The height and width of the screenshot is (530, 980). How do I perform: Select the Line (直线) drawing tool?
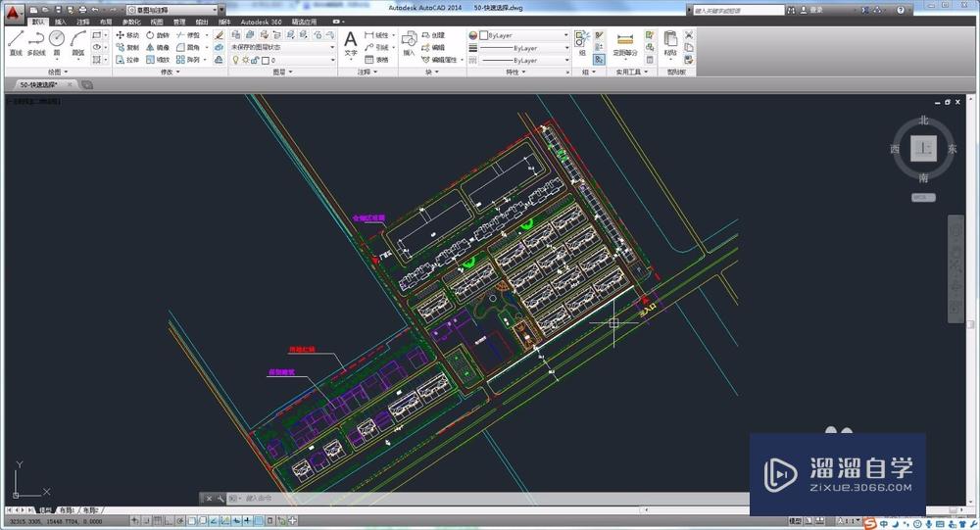(17, 43)
